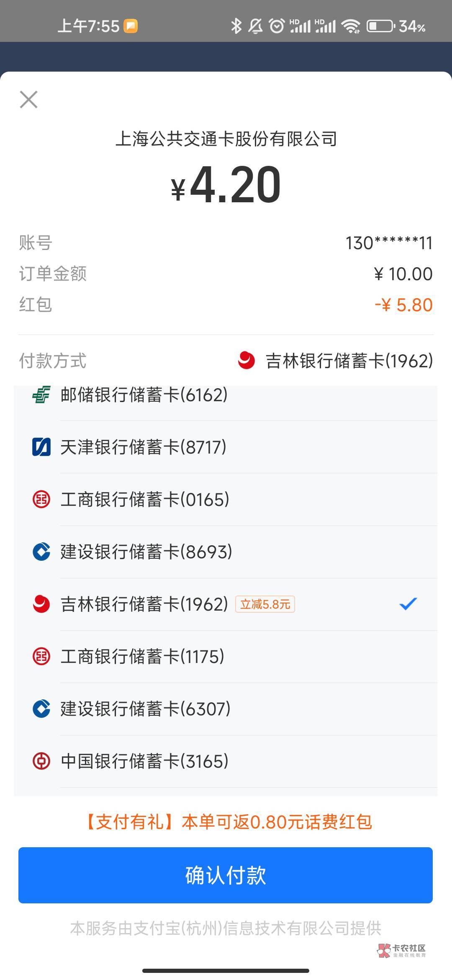Image resolution: width=452 pixels, height=980 pixels.
Task: Tap the 支付有礼 phone credit reward link
Action: [229, 822]
